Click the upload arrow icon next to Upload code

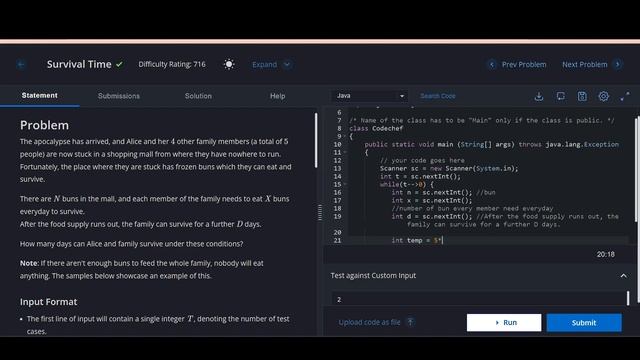tap(410, 322)
